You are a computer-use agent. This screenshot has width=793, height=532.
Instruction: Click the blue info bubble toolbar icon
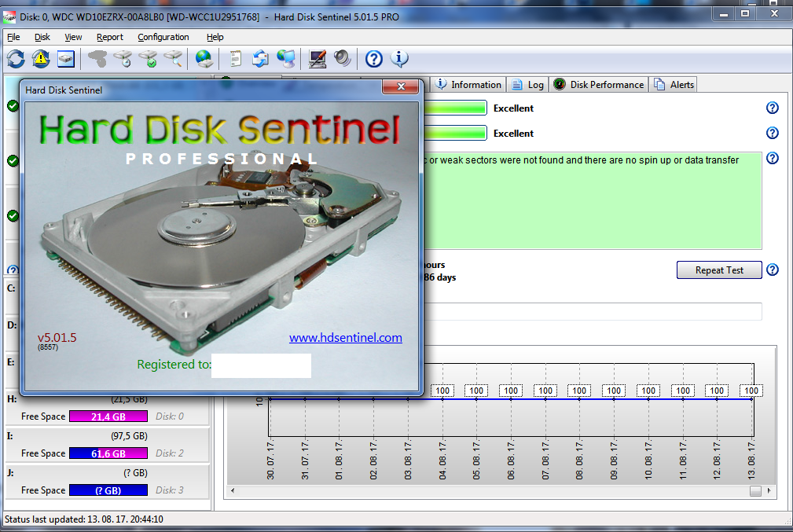tap(399, 59)
